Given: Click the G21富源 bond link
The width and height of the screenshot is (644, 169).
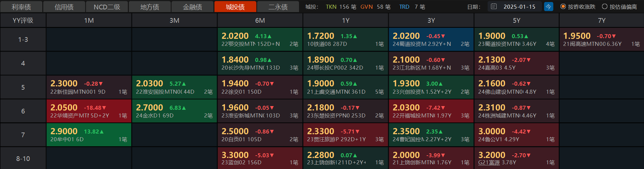Looking at the screenshot, I should (x=489, y=163).
